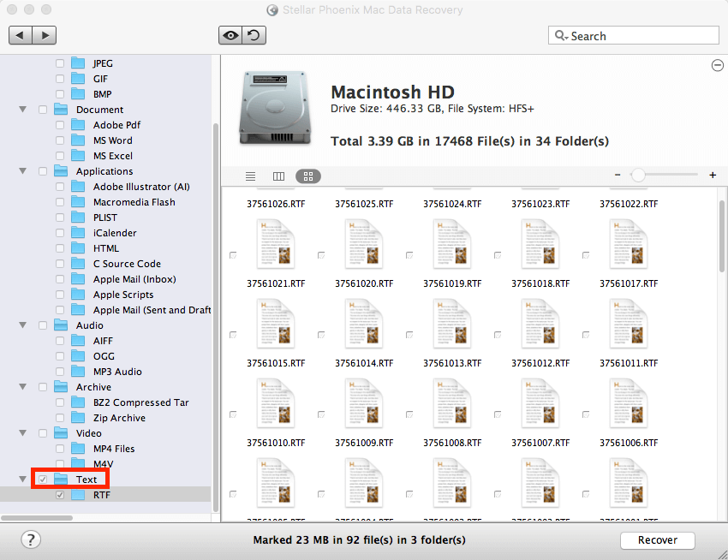Check the Adobe Illustrator (AI) checkbox
Image resolution: width=728 pixels, height=560 pixels.
(60, 187)
